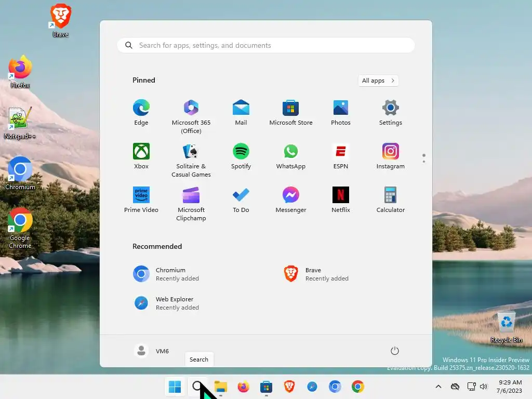Open the clock and date flyout
The height and width of the screenshot is (399, 532).
pos(510,387)
